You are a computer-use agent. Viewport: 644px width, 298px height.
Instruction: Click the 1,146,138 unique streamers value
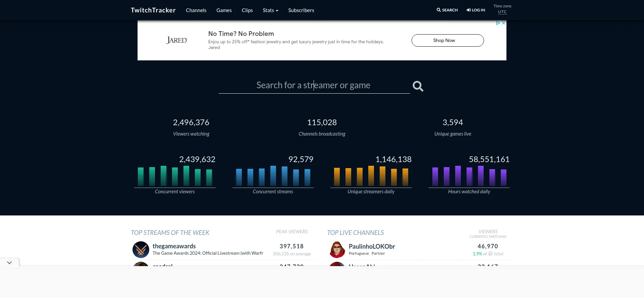pyautogui.click(x=393, y=159)
